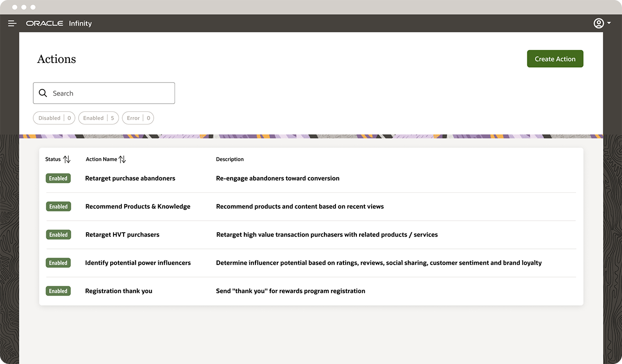Click the search magnifier icon
Viewport: 622px width, 364px height.
(43, 93)
